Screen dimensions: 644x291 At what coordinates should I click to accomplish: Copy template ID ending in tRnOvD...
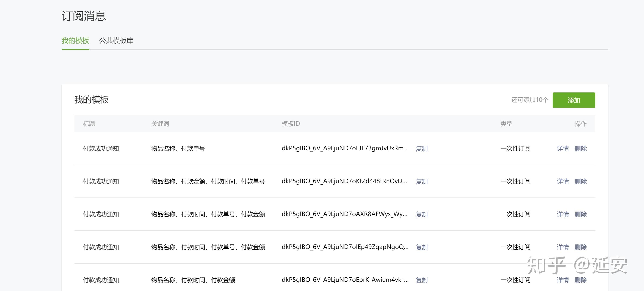[x=422, y=181]
